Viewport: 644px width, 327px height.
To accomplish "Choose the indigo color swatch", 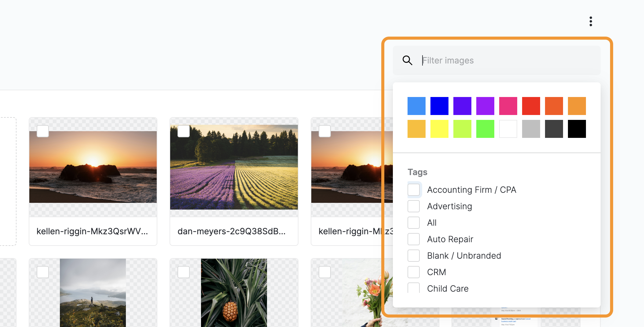I will [462, 106].
